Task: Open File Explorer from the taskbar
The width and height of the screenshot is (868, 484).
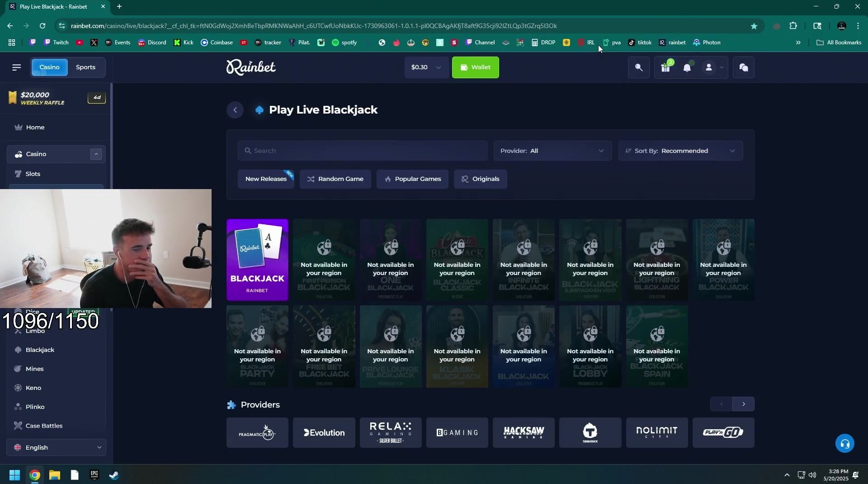Action: click(55, 475)
